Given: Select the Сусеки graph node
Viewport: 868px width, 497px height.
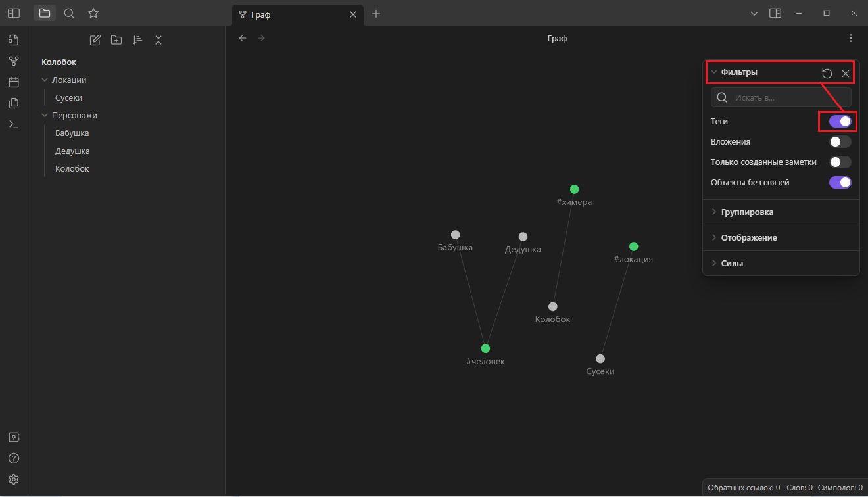Looking at the screenshot, I should [x=600, y=359].
